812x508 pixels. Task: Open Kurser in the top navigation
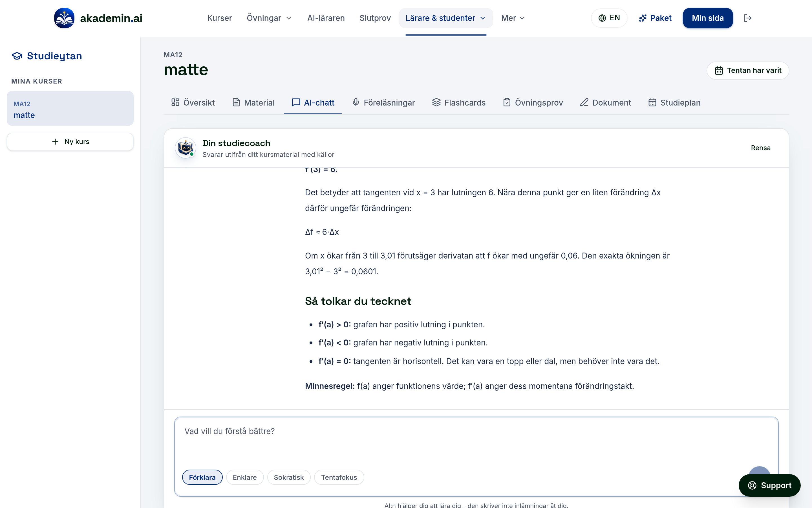pos(219,18)
